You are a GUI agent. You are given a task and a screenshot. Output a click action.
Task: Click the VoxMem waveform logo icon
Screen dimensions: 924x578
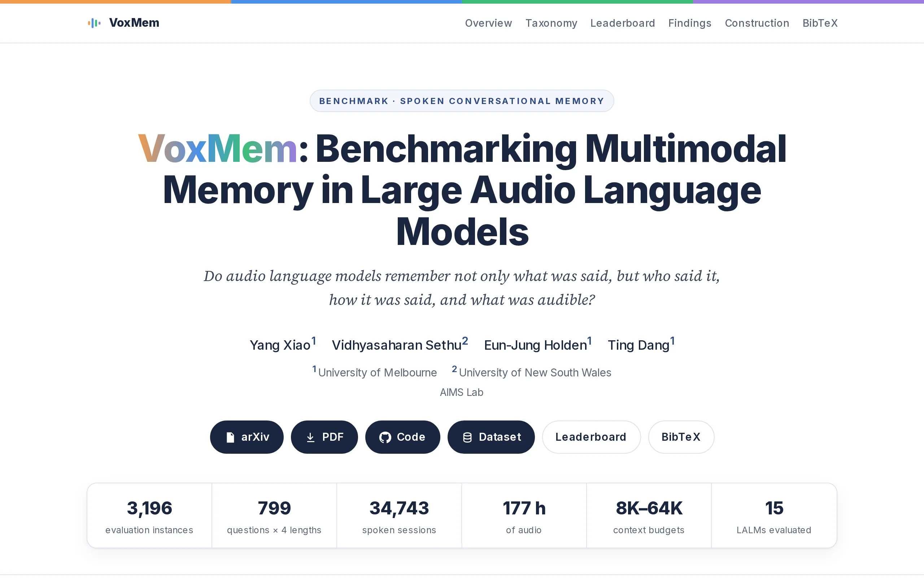coord(94,23)
